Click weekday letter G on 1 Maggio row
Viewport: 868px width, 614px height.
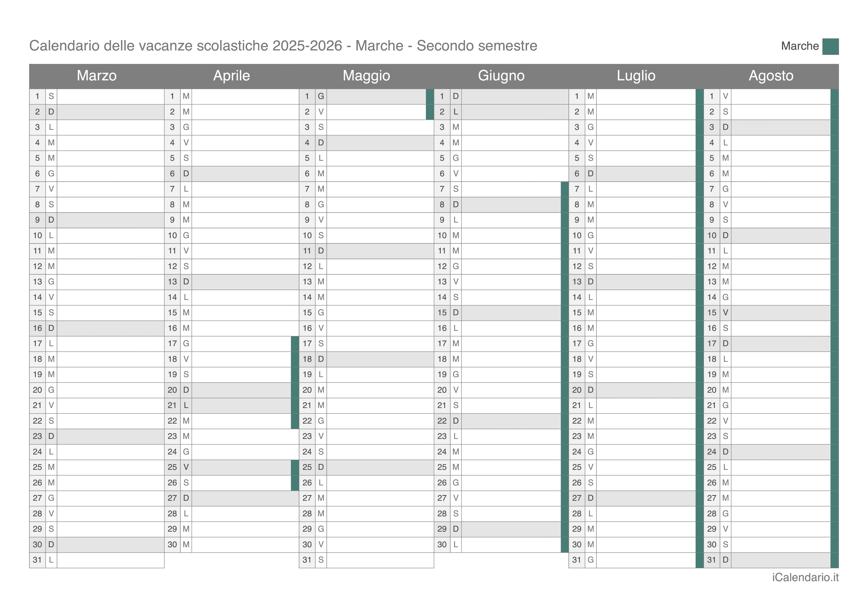321,96
